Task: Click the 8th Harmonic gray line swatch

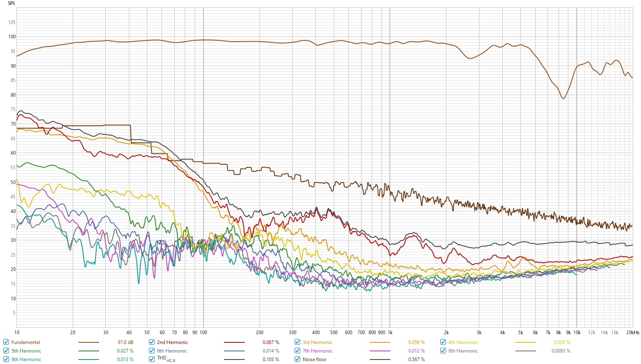Action: point(526,351)
